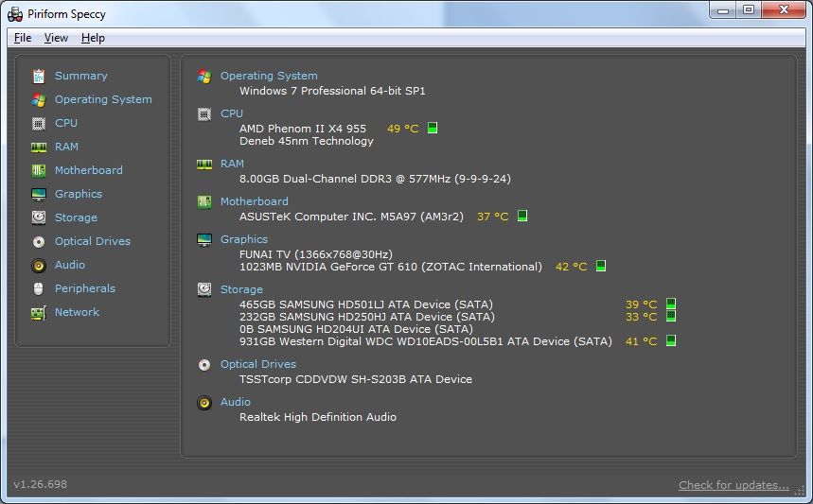The image size is (813, 504).
Task: Open RAM heading link in main panel
Action: [x=232, y=164]
